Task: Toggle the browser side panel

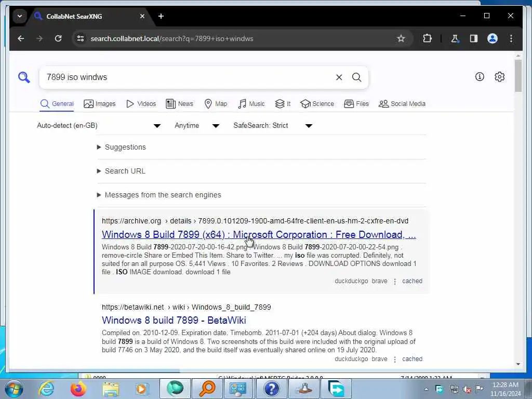Action: coord(474,38)
